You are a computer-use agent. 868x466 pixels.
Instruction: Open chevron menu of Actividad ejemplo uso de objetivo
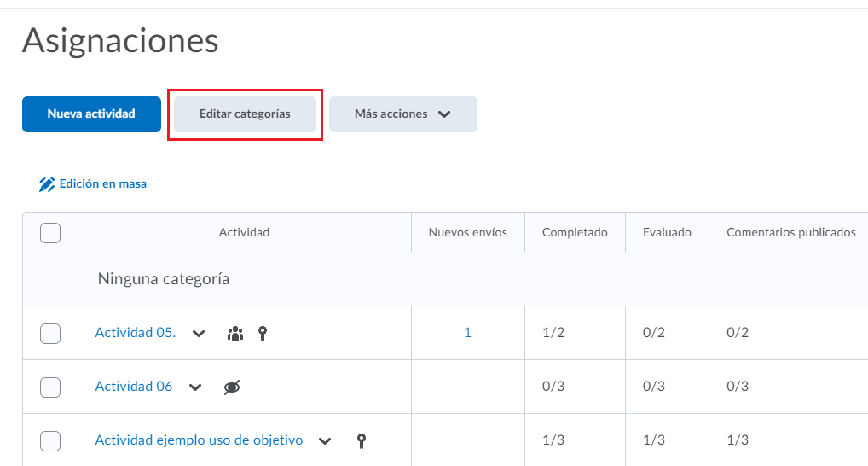pyautogui.click(x=325, y=441)
